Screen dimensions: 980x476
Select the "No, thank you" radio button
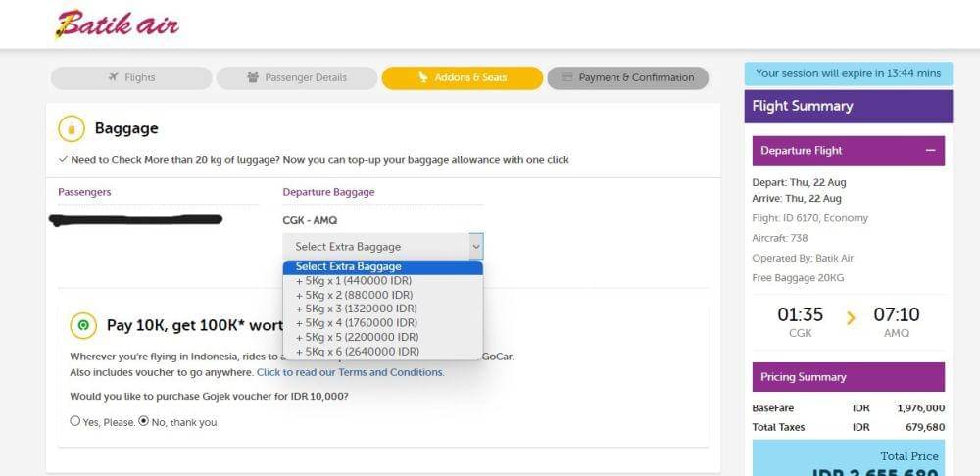pyautogui.click(x=143, y=421)
